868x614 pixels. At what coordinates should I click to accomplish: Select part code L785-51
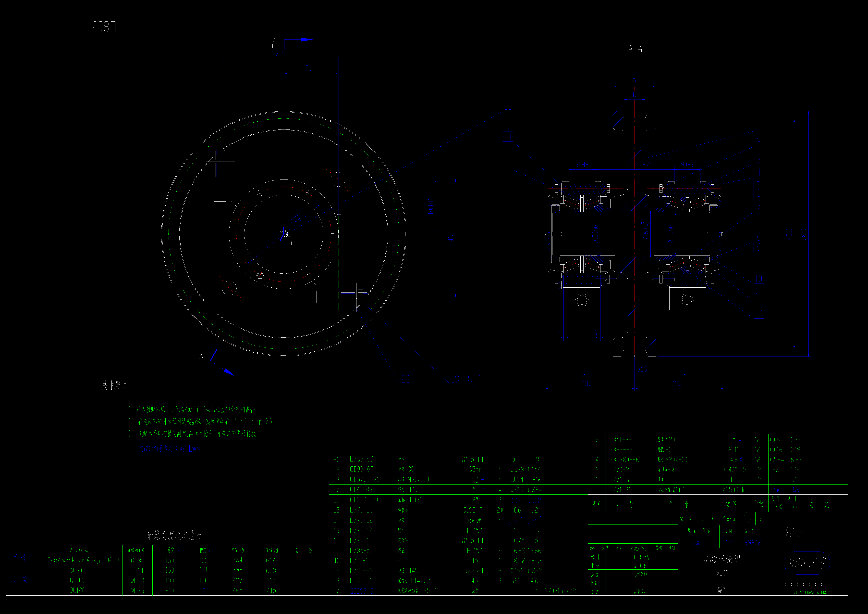361,550
